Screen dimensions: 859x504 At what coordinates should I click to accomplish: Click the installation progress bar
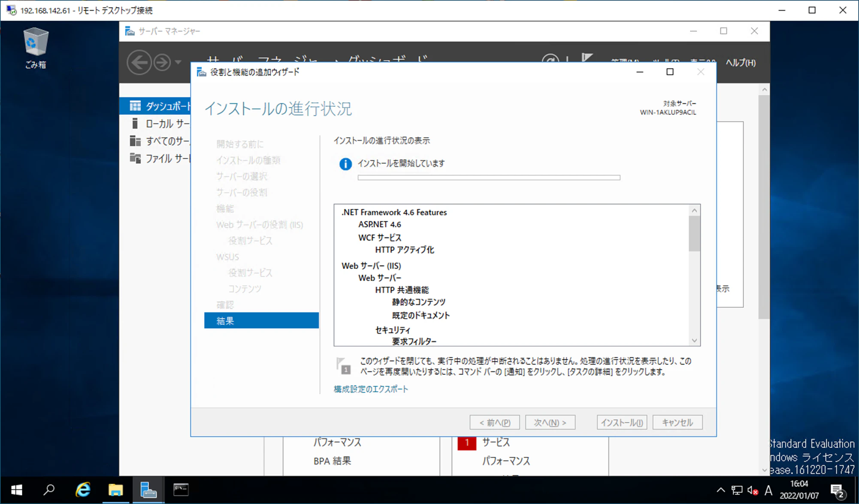point(489,178)
